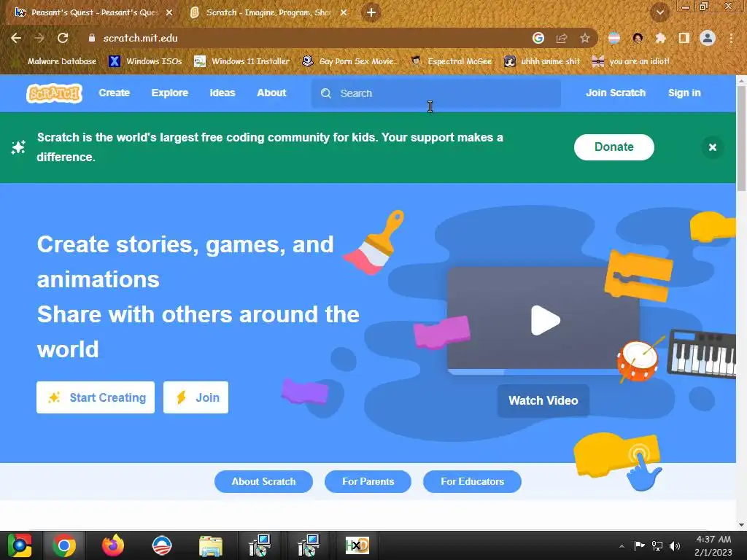
Task: Open the Explore menu item
Action: coord(169,93)
